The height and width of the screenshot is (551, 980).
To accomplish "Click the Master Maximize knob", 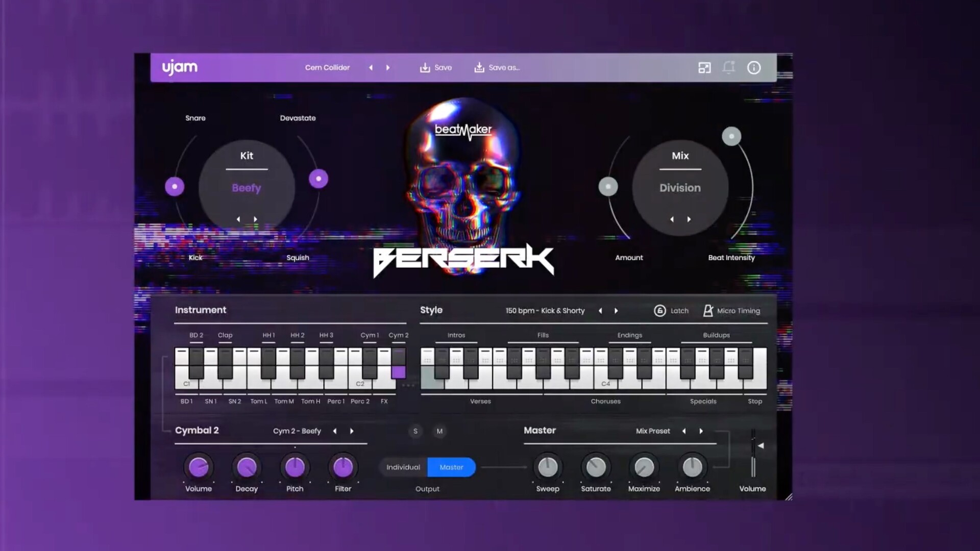I will pyautogui.click(x=644, y=467).
